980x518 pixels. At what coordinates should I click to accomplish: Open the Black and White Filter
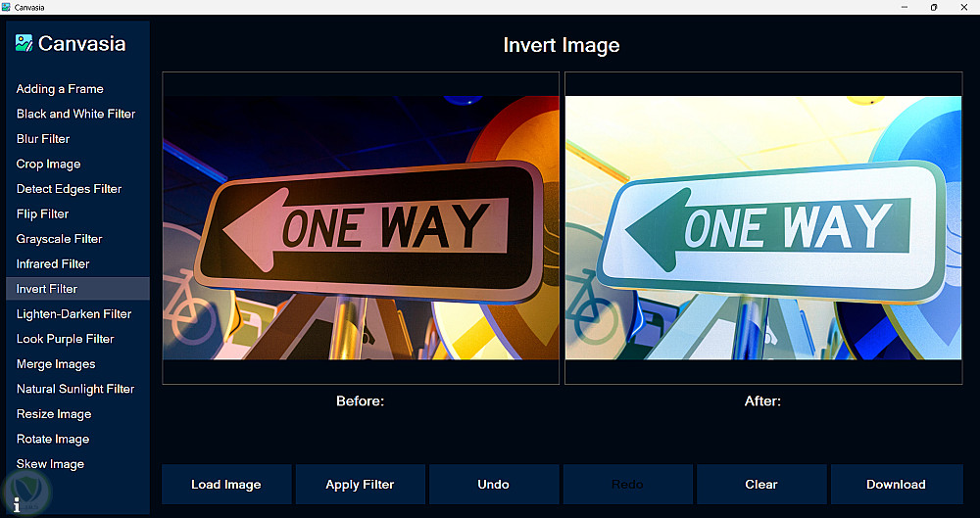pyautogui.click(x=77, y=114)
